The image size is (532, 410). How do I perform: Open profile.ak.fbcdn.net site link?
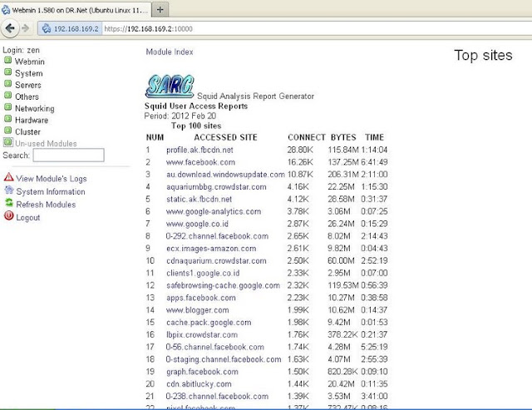coord(199,150)
